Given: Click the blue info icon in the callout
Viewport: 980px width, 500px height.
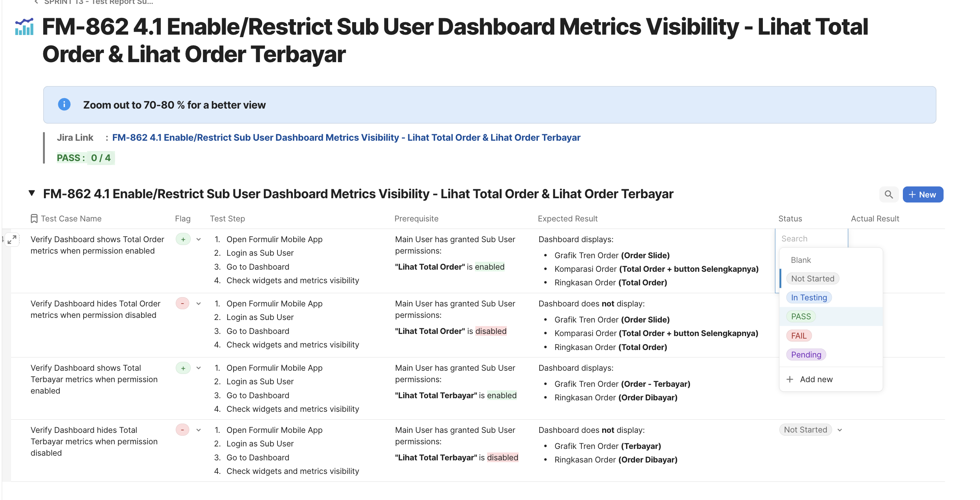Looking at the screenshot, I should 64,104.
